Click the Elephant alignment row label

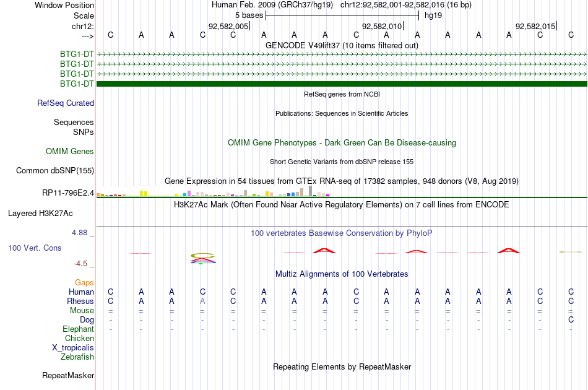coord(78,329)
